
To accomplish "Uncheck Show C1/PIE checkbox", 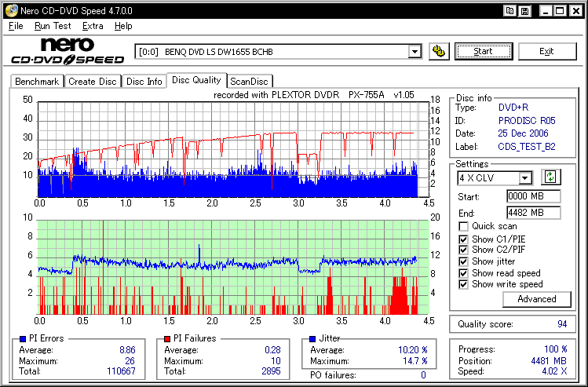I will pos(463,239).
